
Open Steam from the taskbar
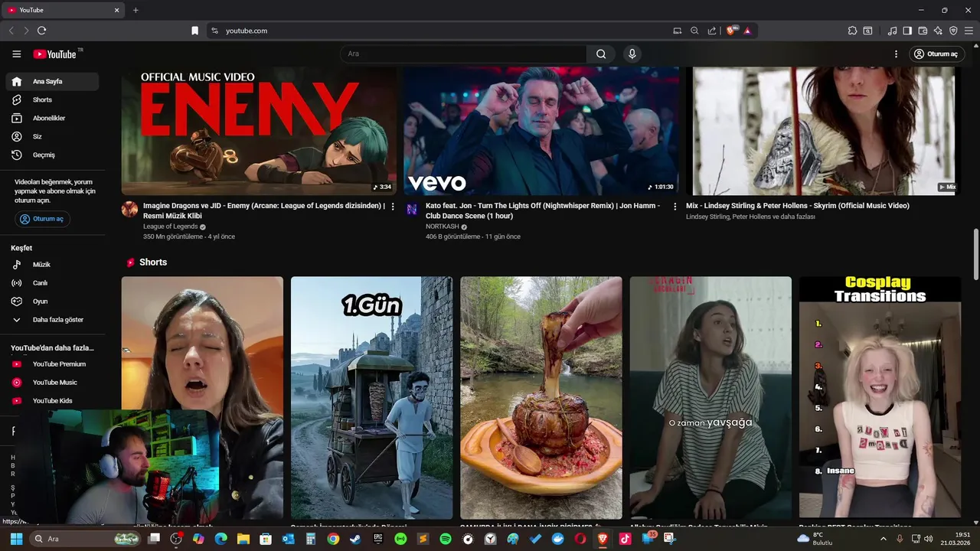(x=355, y=539)
